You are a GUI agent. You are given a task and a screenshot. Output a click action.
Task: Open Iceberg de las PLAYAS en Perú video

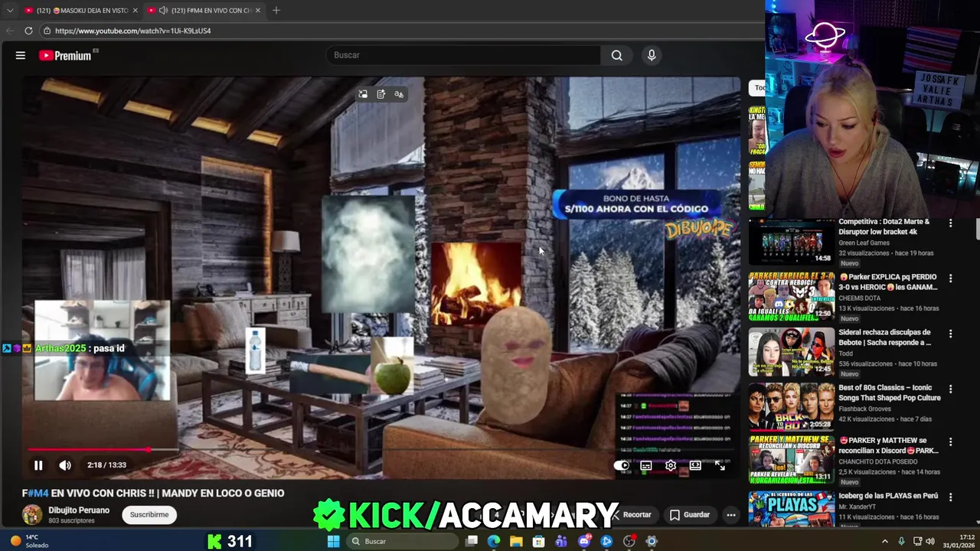coord(888,496)
